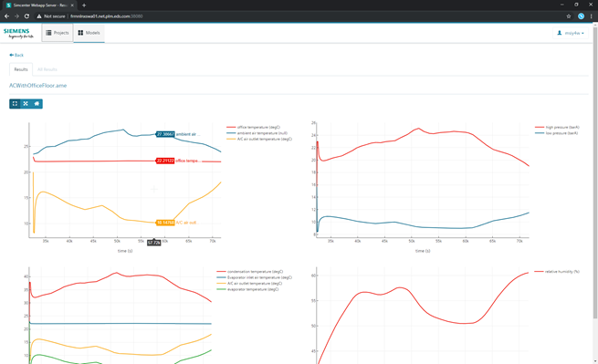Bookmark the page with the star icon
This screenshot has width=598, height=364.
coord(569,16)
